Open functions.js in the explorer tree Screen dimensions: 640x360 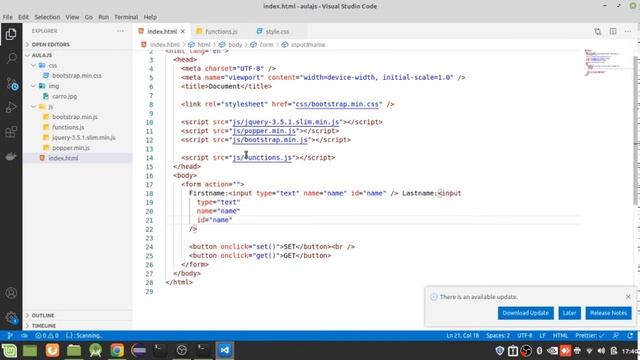pos(68,127)
